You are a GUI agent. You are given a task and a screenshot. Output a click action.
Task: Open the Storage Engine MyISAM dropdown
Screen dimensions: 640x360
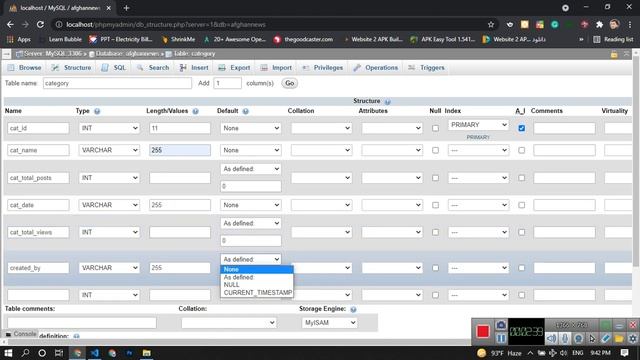pos(329,322)
